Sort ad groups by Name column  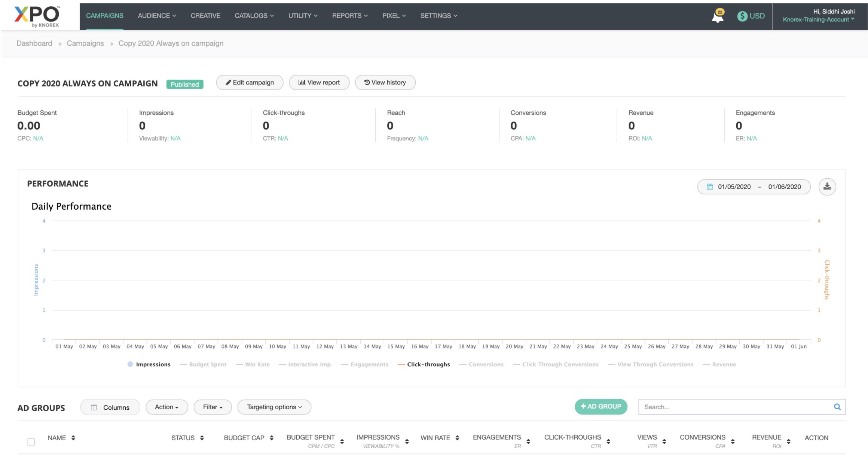click(73, 438)
